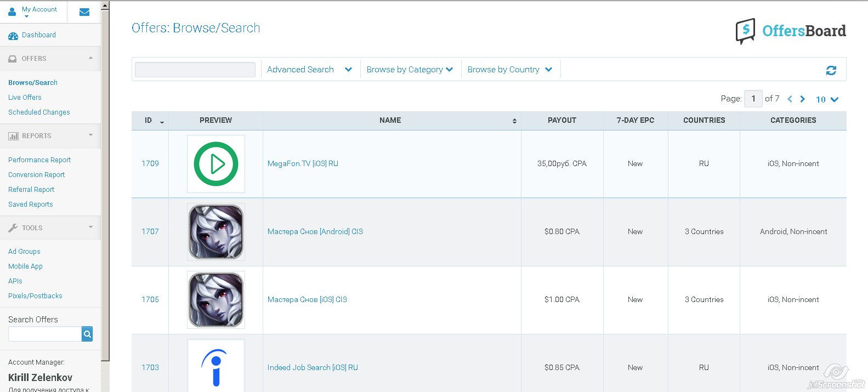Open Browse by Country dropdown
This screenshot has width=868, height=392.
(x=509, y=70)
